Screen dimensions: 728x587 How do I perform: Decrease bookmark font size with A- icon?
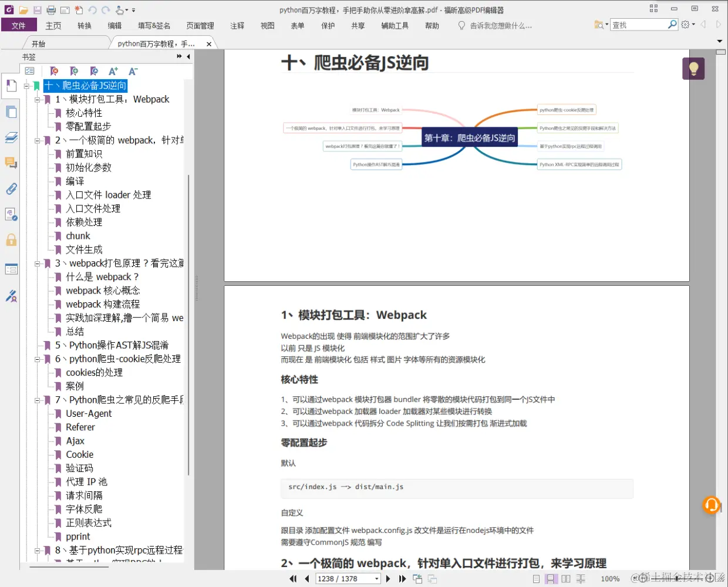click(x=133, y=71)
